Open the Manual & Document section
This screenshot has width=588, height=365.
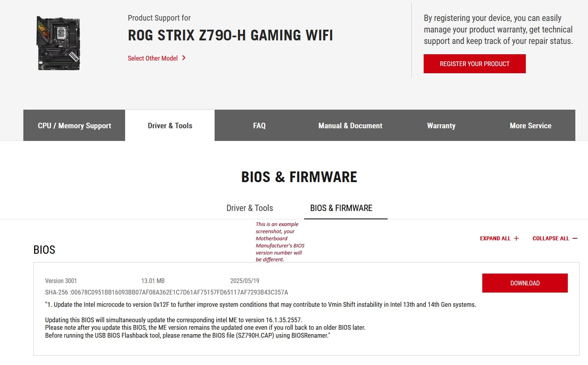(350, 125)
